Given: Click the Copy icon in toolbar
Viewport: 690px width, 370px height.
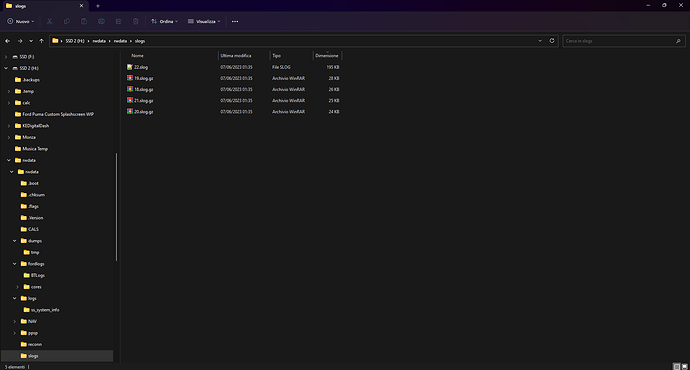Looking at the screenshot, I should click(x=66, y=21).
